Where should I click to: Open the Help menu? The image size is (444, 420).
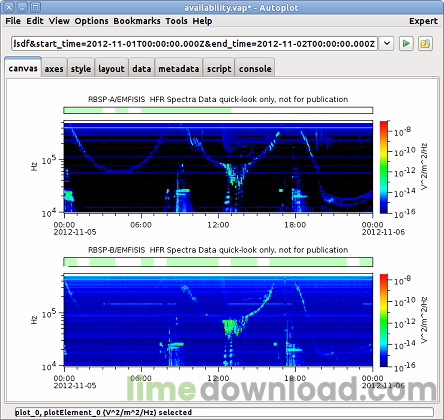(202, 21)
